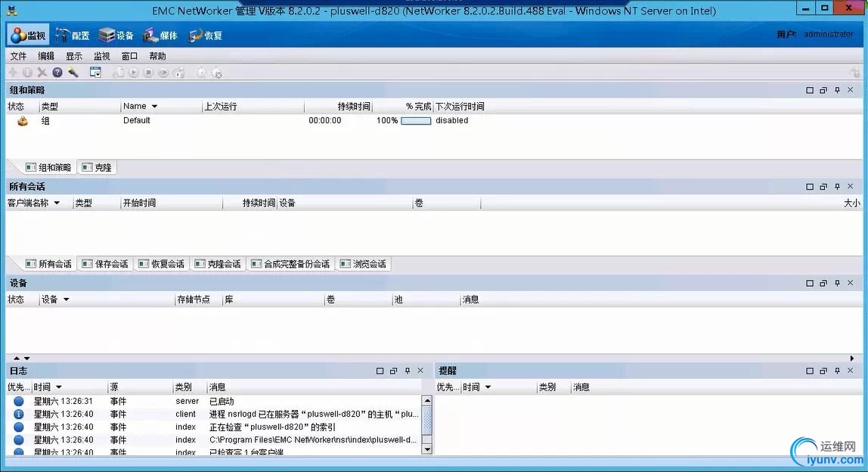Click the greyed stop toolbar icon
This screenshot has width=868, height=472.
point(147,73)
